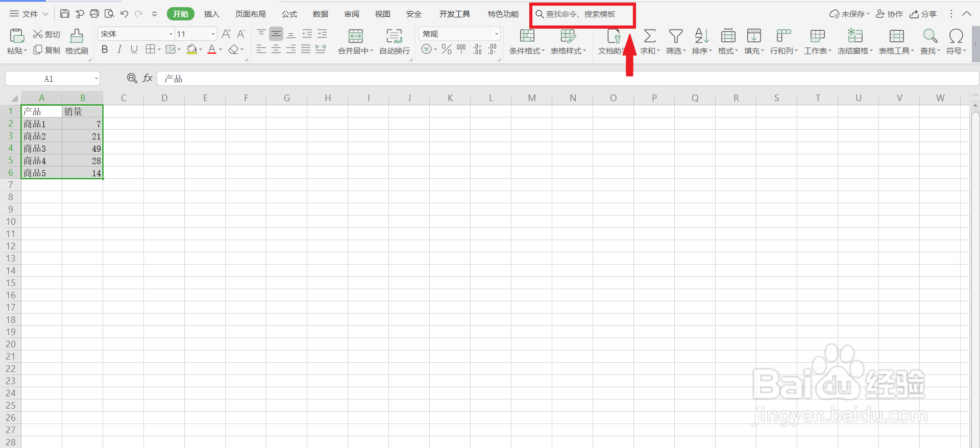Click the 协作 button
The image size is (980, 448).
[x=890, y=14]
